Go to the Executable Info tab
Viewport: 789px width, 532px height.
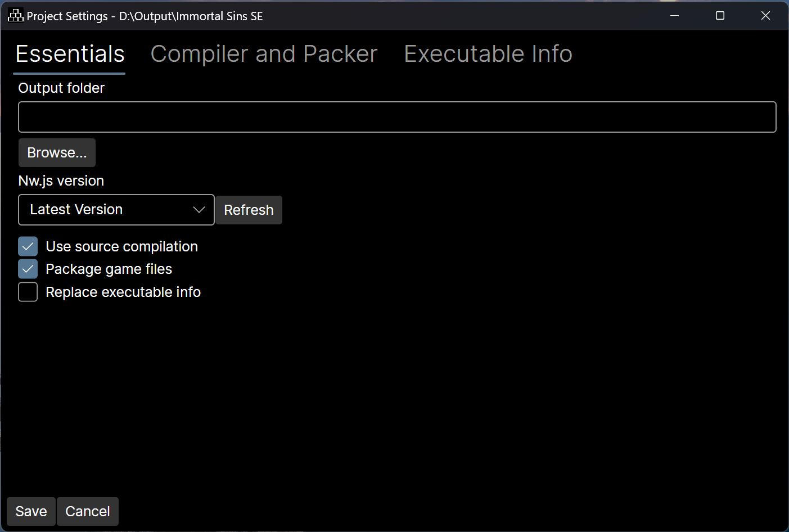click(x=488, y=55)
